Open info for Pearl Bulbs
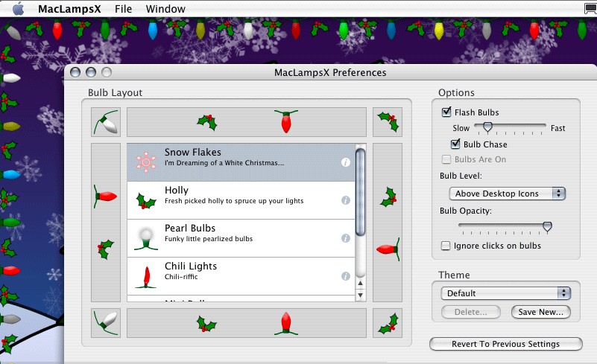This screenshot has height=364, width=597. [345, 238]
